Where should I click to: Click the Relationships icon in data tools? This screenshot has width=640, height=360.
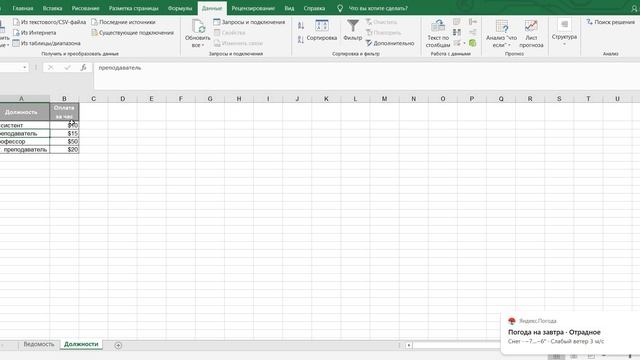tap(473, 32)
